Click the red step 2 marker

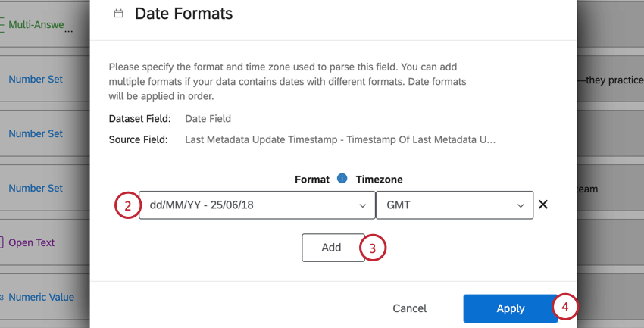point(128,205)
